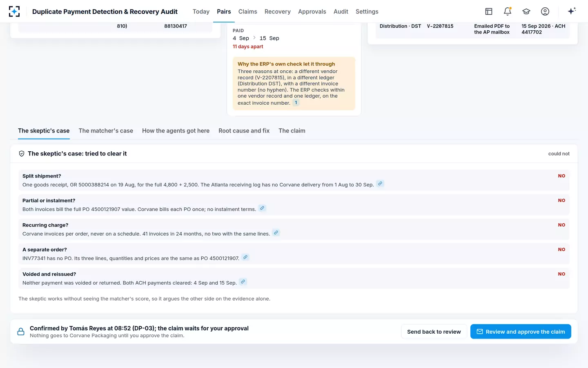The height and width of the screenshot is (368, 588).
Task: Click the Split shipment? question
Action: 42,176
